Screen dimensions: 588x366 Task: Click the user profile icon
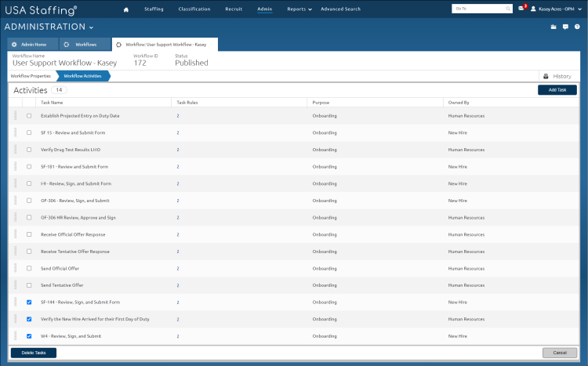point(533,9)
